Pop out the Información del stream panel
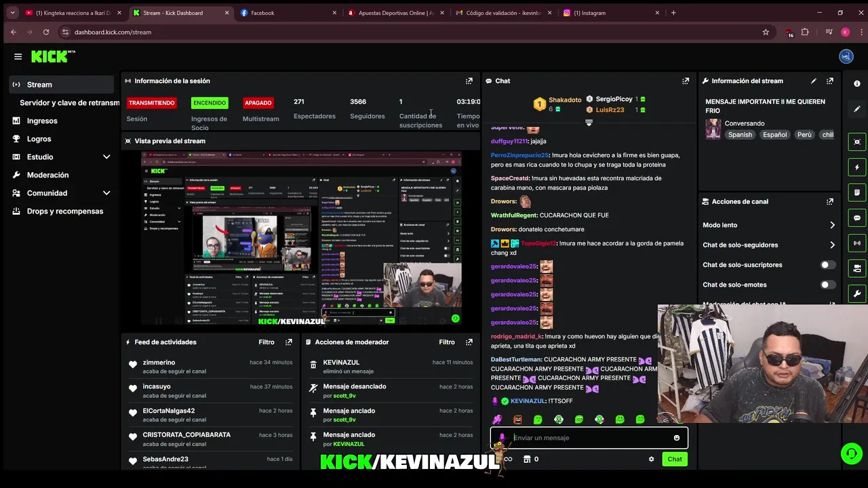This screenshot has height=488, width=868. (x=830, y=81)
